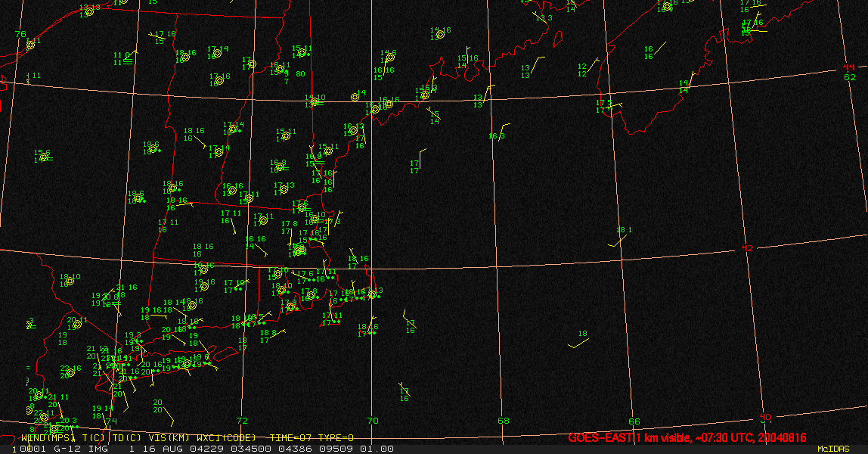Click the longitude 66 label
This screenshot has height=454, width=868.
[634, 421]
